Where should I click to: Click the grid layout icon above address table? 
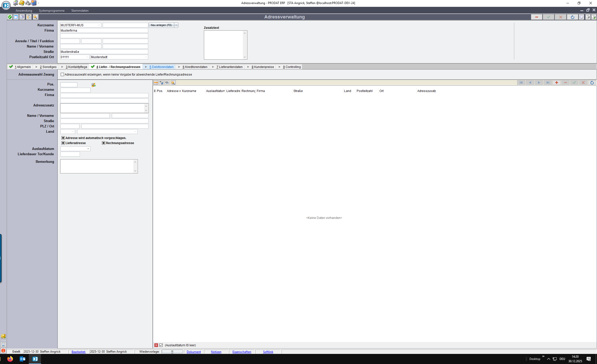pos(156,83)
